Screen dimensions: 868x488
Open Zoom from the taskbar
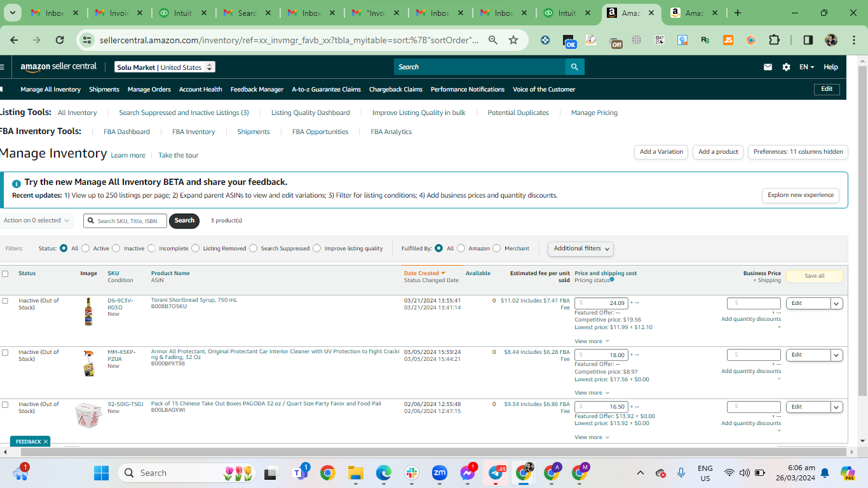tap(439, 473)
